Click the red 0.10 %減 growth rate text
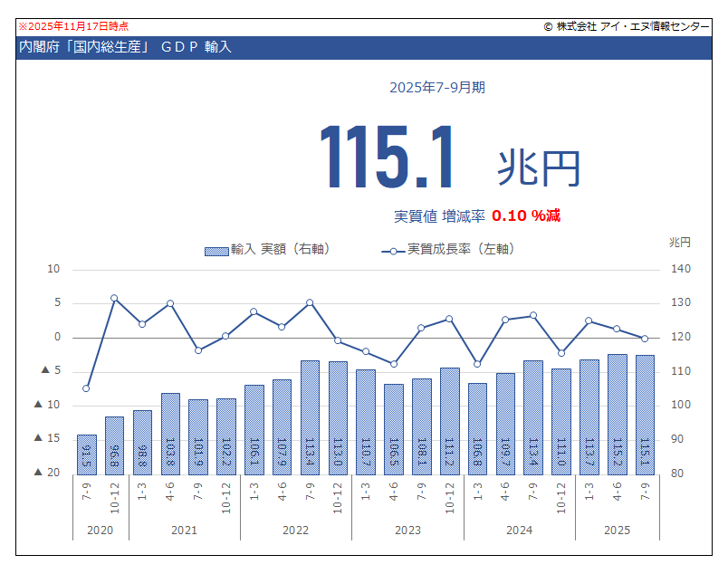728x574 pixels. pos(526,215)
